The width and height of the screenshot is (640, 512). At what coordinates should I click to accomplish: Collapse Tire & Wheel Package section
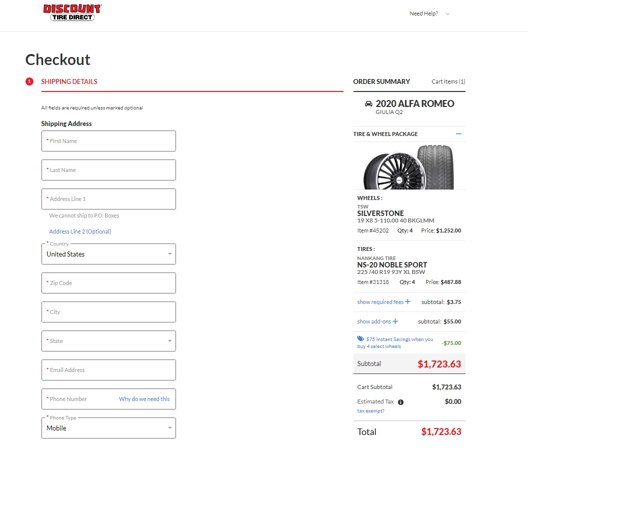click(459, 134)
